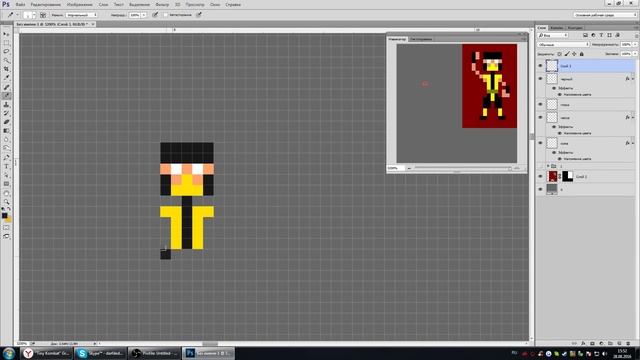The image size is (640, 360).
Task: Enable the Auto Erase checkbox
Action: pyautogui.click(x=166, y=15)
